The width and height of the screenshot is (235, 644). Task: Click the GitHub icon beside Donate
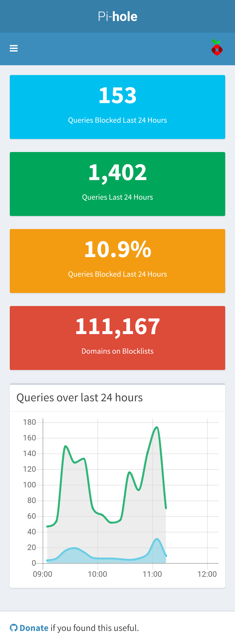coord(14,628)
